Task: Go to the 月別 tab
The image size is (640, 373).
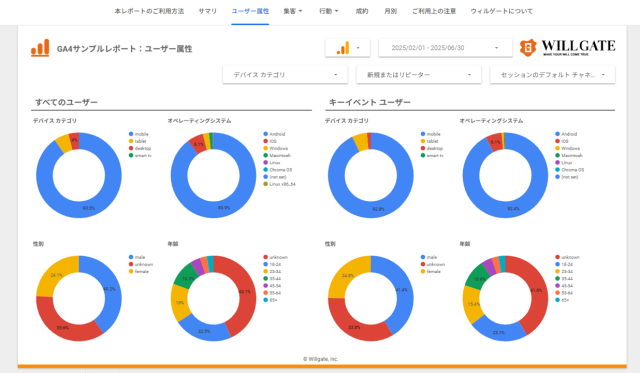Action: click(390, 11)
